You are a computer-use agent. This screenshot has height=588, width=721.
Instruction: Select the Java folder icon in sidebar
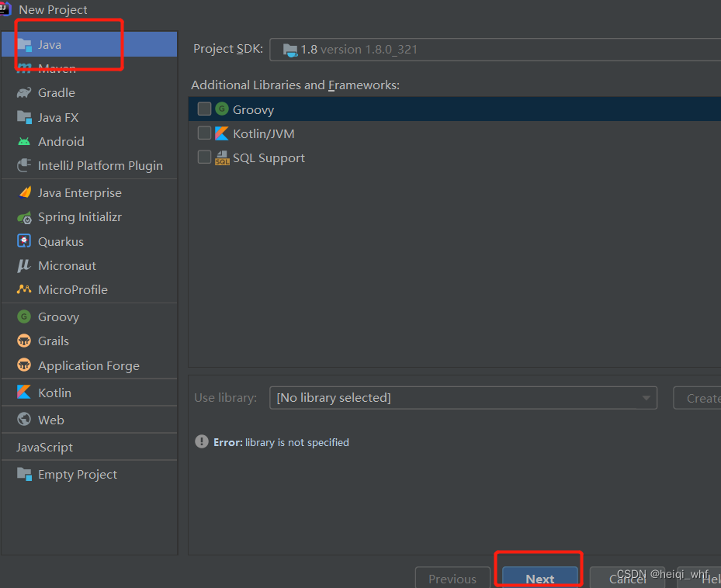24,44
